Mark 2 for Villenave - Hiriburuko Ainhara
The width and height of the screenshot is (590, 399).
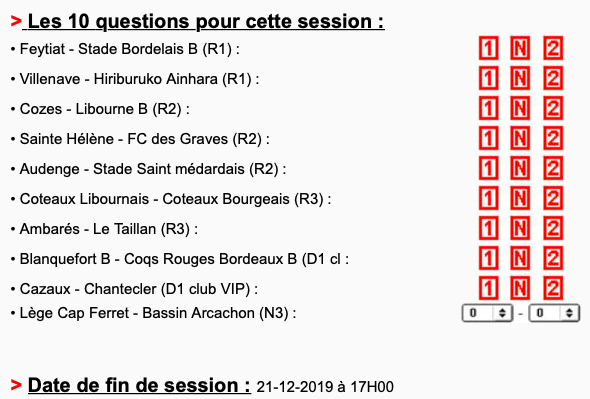click(553, 78)
